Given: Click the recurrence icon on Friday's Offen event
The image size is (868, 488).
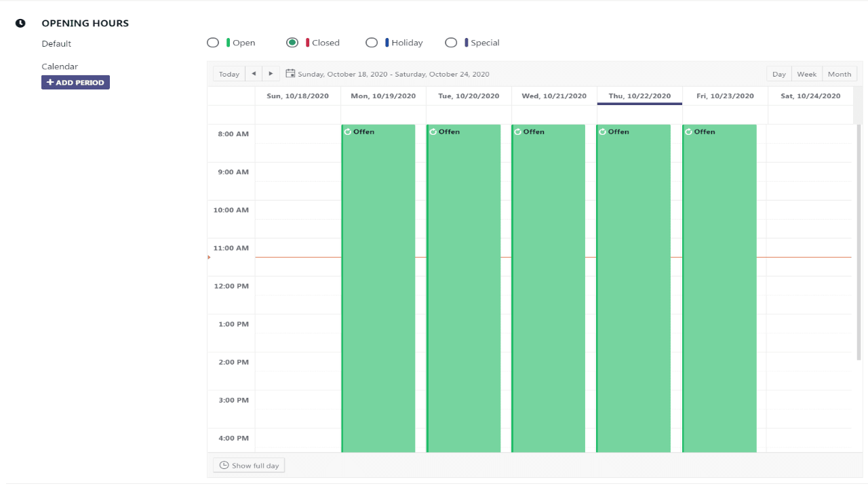Looking at the screenshot, I should click(689, 131).
